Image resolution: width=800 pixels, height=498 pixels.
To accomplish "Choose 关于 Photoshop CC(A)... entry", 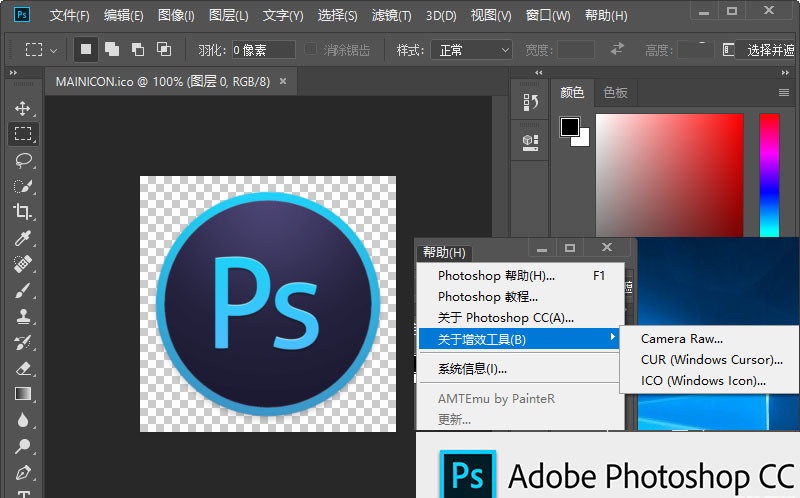I will click(520, 317).
